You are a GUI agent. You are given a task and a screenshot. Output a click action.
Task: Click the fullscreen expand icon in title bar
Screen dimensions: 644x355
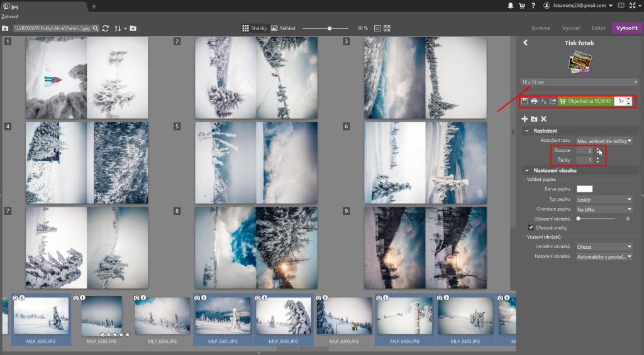(633, 6)
